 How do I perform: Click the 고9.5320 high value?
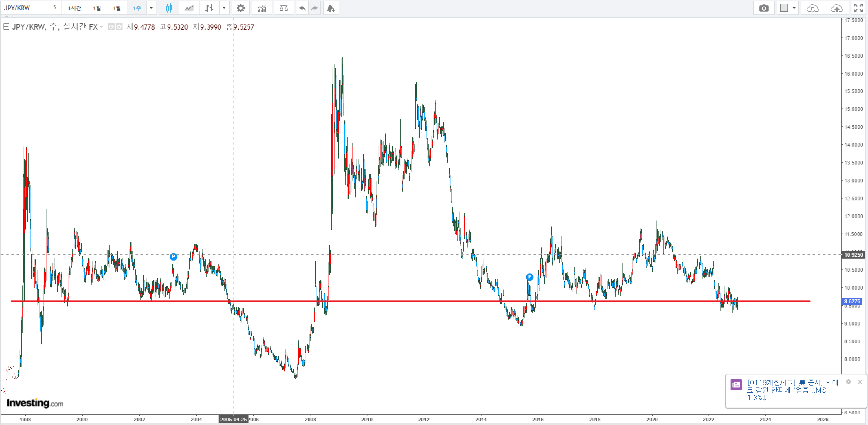click(x=174, y=27)
